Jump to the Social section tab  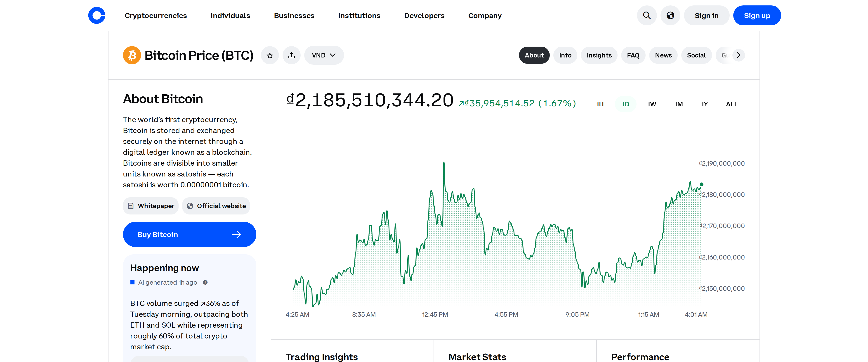[696, 55]
